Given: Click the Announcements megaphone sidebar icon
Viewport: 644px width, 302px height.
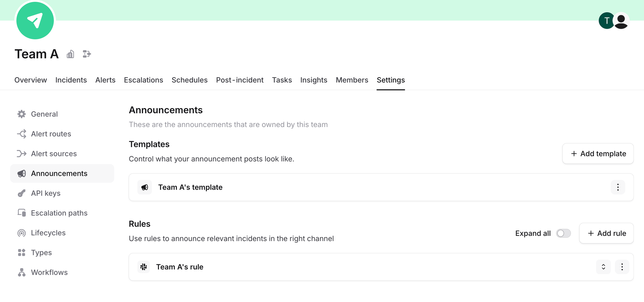Looking at the screenshot, I should [22, 173].
